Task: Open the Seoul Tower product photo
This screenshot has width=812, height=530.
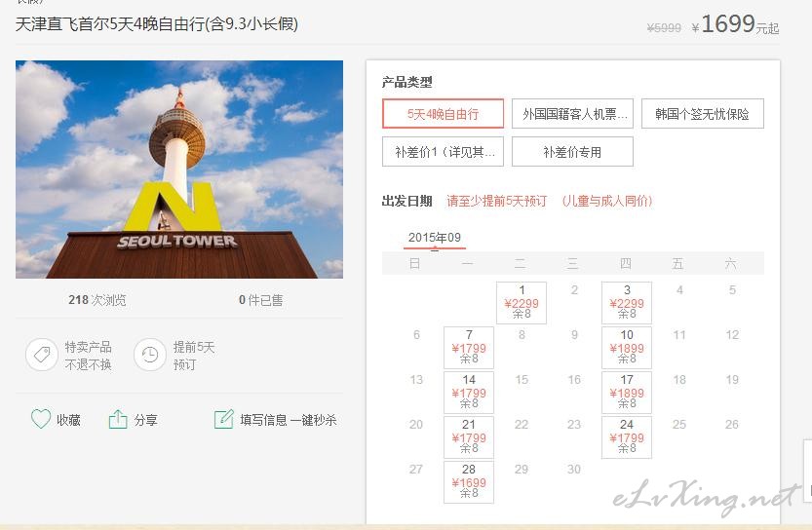Action: point(179,170)
